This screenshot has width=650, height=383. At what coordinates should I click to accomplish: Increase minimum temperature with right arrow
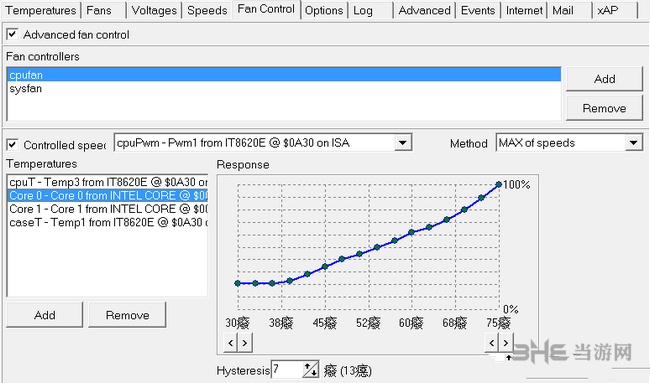pyautogui.click(x=245, y=343)
